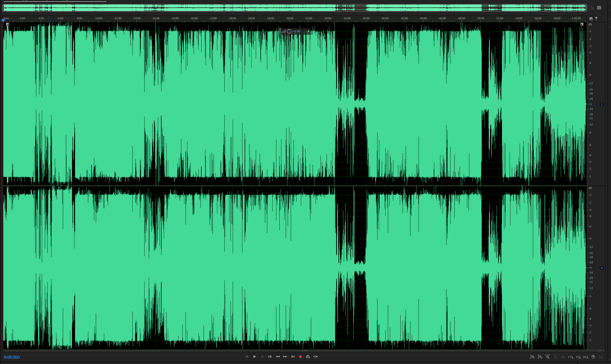
Task: Zoom to selection out-point
Action: (578, 357)
